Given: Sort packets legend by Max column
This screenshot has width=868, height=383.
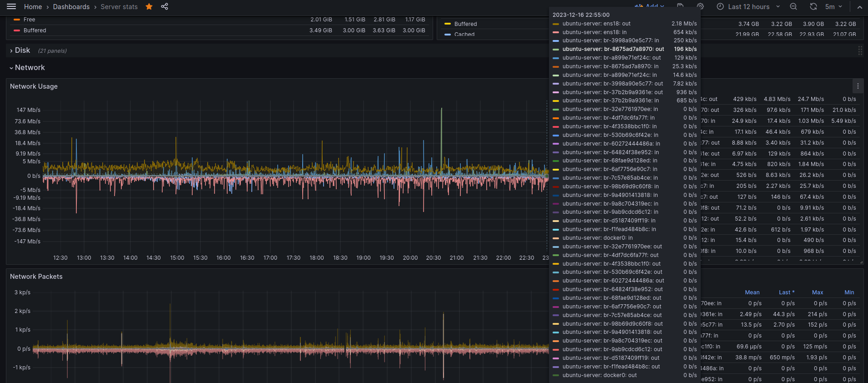Looking at the screenshot, I should (x=817, y=292).
